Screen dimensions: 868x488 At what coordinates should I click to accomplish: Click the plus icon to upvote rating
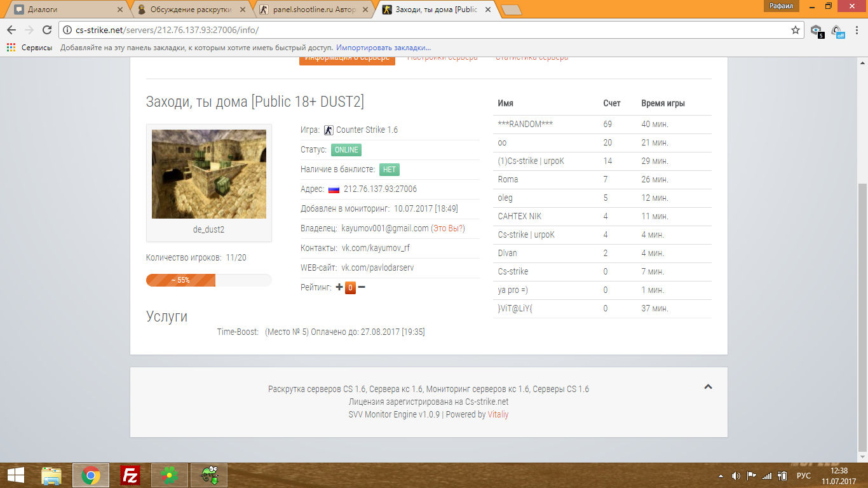[339, 287]
